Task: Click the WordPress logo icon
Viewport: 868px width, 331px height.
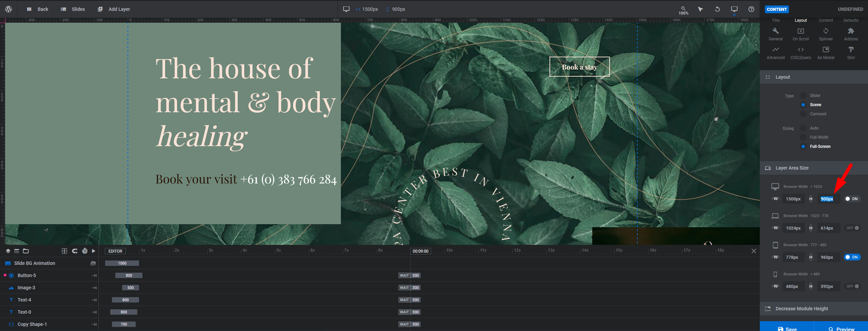Action: click(8, 9)
